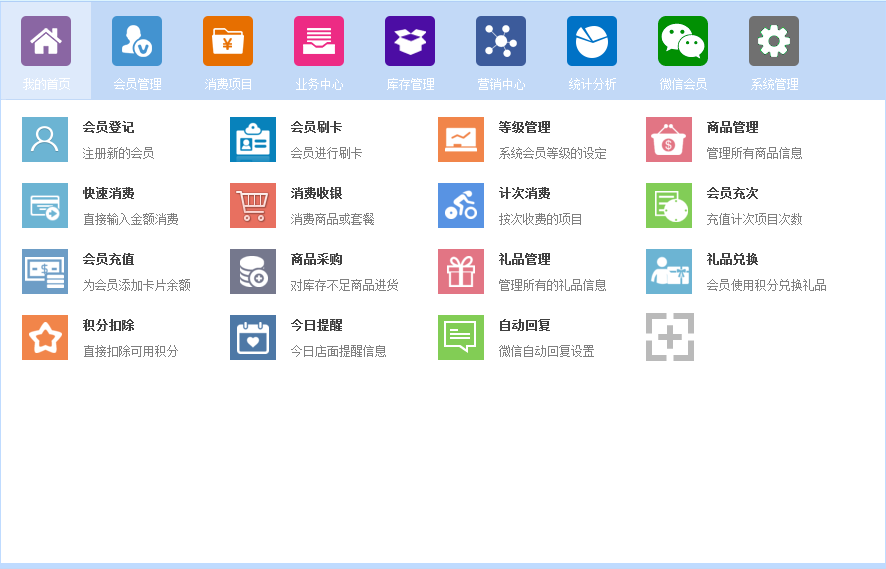Image resolution: width=886 pixels, height=569 pixels.
Task: Open the 会员充值 title link
Action: pyautogui.click(x=108, y=260)
